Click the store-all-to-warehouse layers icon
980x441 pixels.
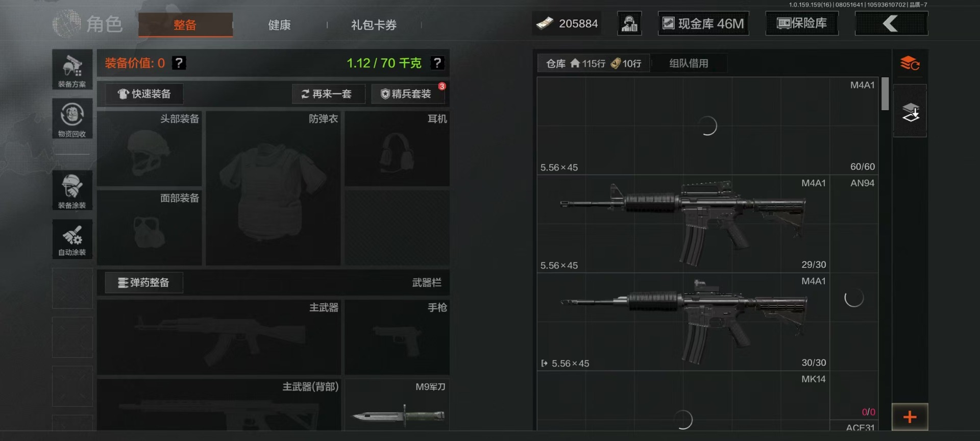tap(910, 111)
